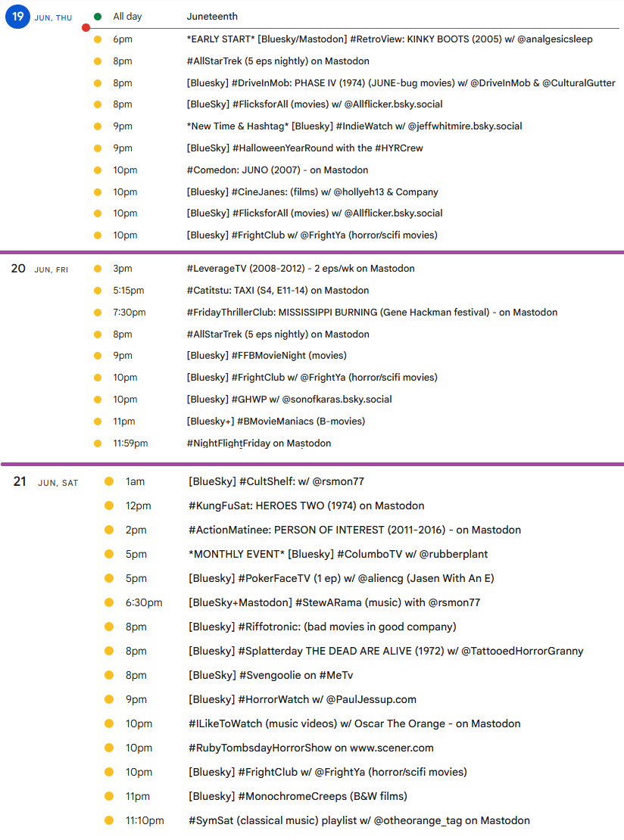The image size is (624, 840).
Task: Click yellow dot beside 7:30pm Friday
Action: tap(98, 313)
